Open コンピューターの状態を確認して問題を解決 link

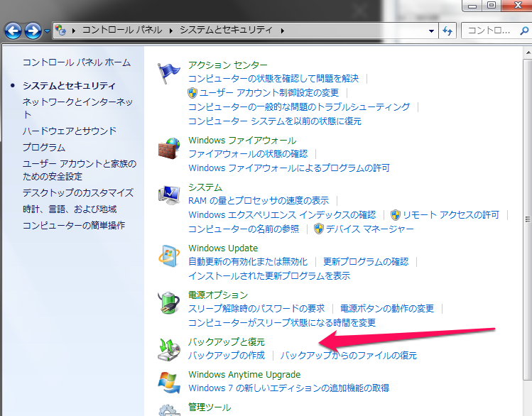(273, 79)
